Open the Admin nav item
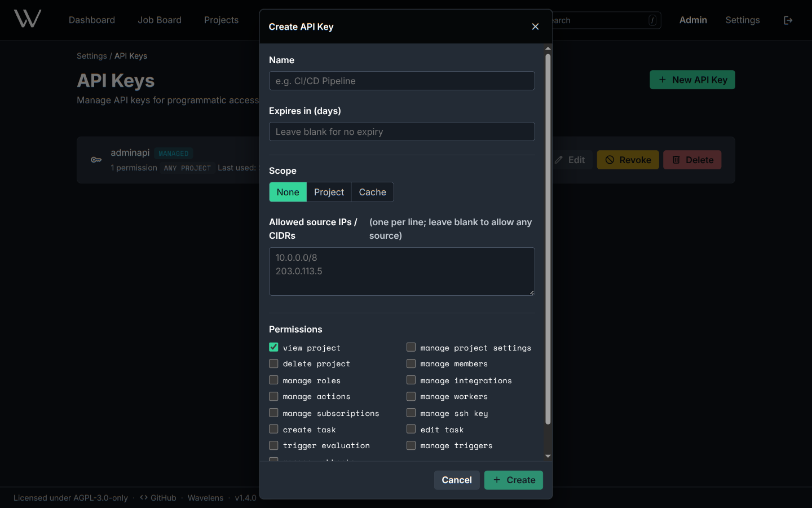The width and height of the screenshot is (812, 508). (x=693, y=20)
